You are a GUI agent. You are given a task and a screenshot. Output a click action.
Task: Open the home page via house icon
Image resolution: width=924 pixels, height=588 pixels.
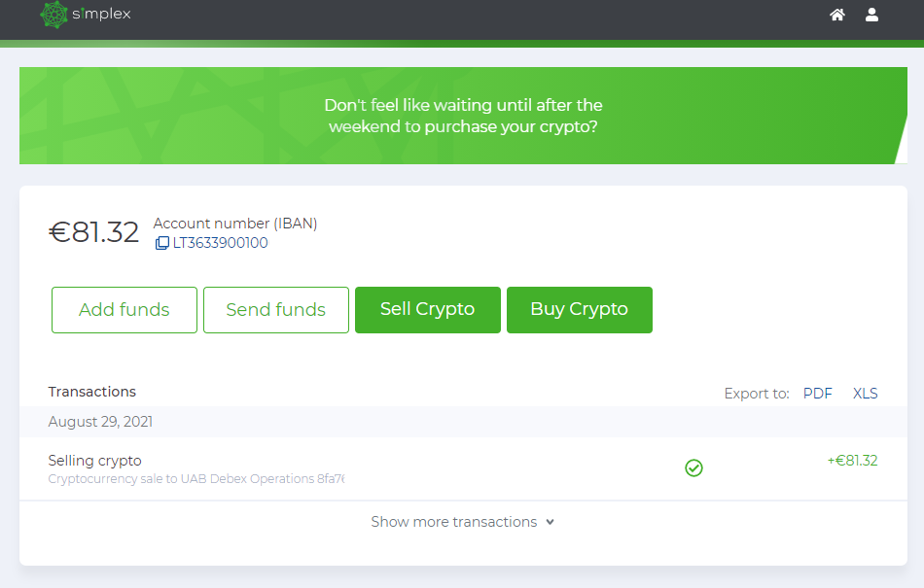click(836, 15)
